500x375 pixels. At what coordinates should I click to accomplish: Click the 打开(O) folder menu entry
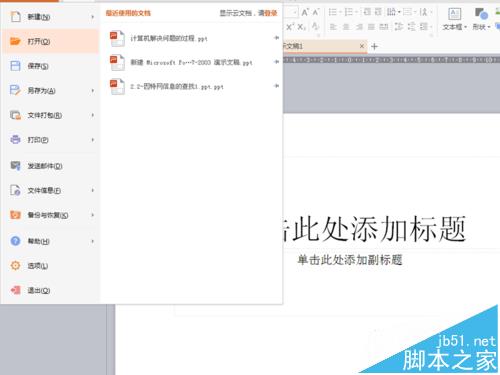click(50, 41)
